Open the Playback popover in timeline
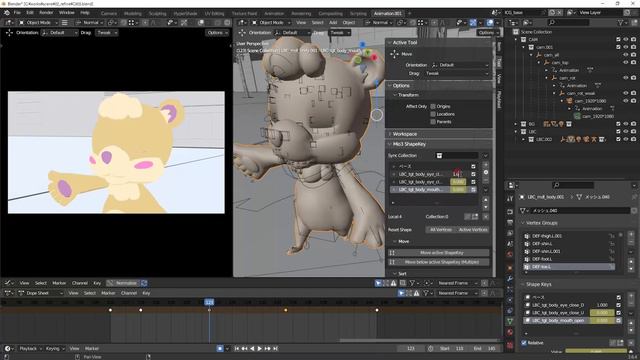 30,349
